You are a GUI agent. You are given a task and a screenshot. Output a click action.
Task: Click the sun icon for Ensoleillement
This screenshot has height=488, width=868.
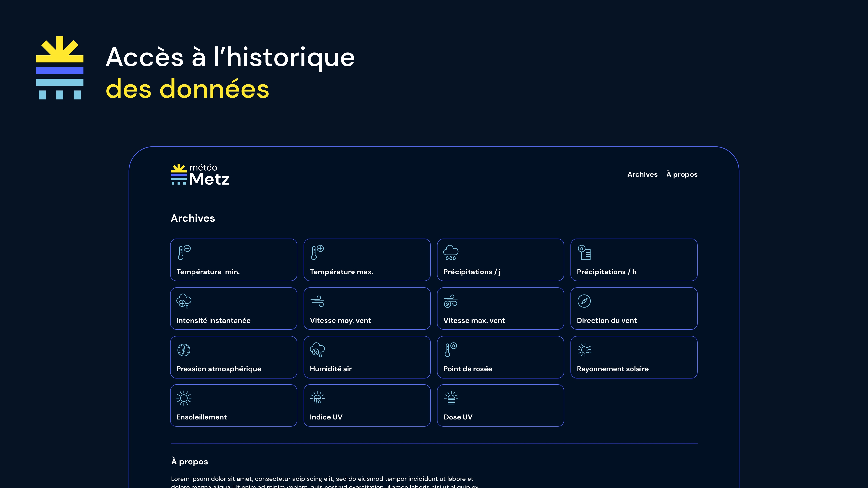(184, 398)
